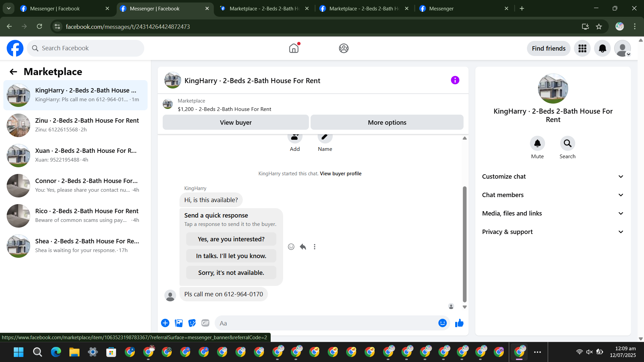Mute the conversation with the bell icon
This screenshot has width=644, height=362.
(x=537, y=143)
